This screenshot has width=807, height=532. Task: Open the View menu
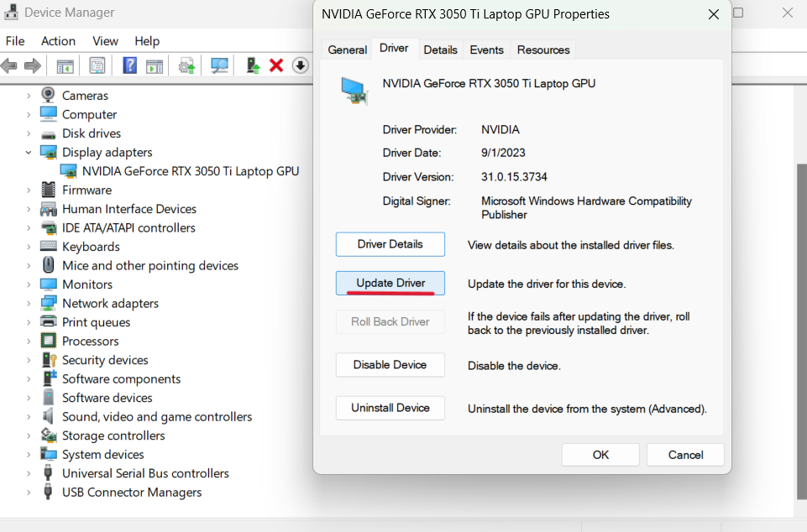point(105,40)
